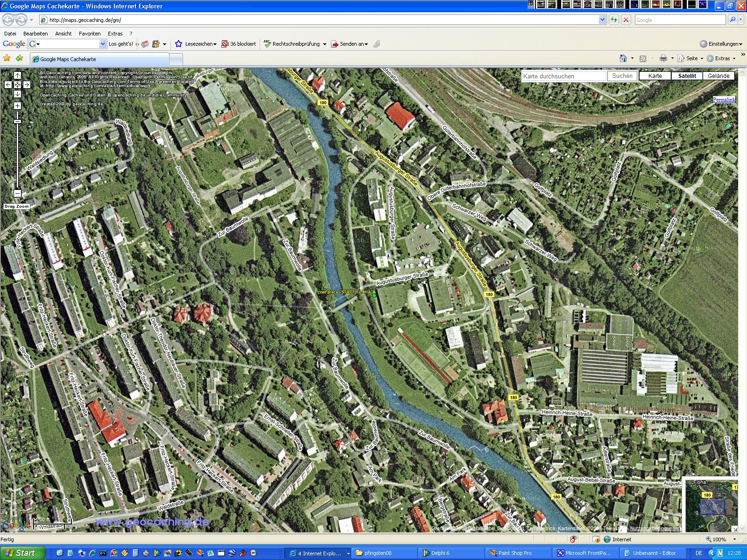Open the Einstellungen settings dropdown
747x560 pixels.
point(721,44)
